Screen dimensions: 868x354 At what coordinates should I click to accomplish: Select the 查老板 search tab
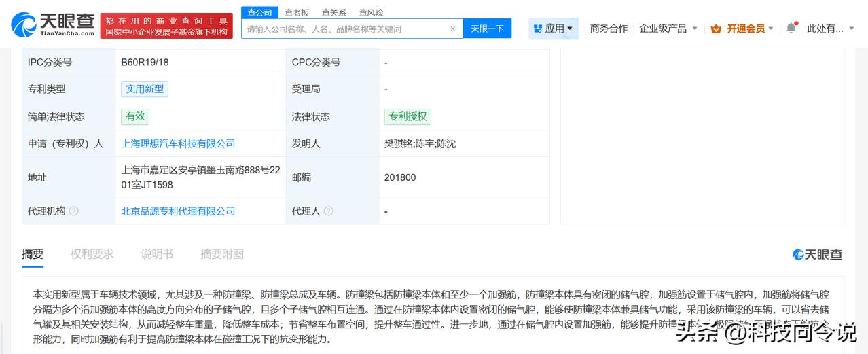[297, 12]
